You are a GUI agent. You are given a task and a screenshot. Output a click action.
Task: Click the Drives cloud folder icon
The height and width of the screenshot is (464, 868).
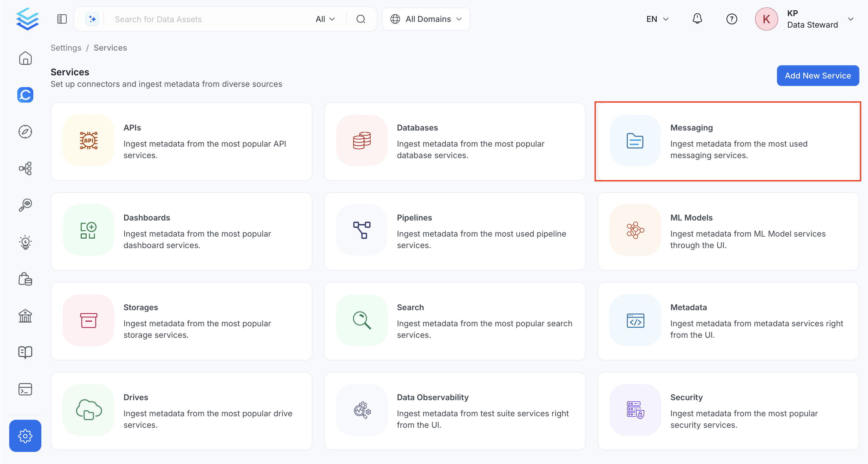point(89,410)
